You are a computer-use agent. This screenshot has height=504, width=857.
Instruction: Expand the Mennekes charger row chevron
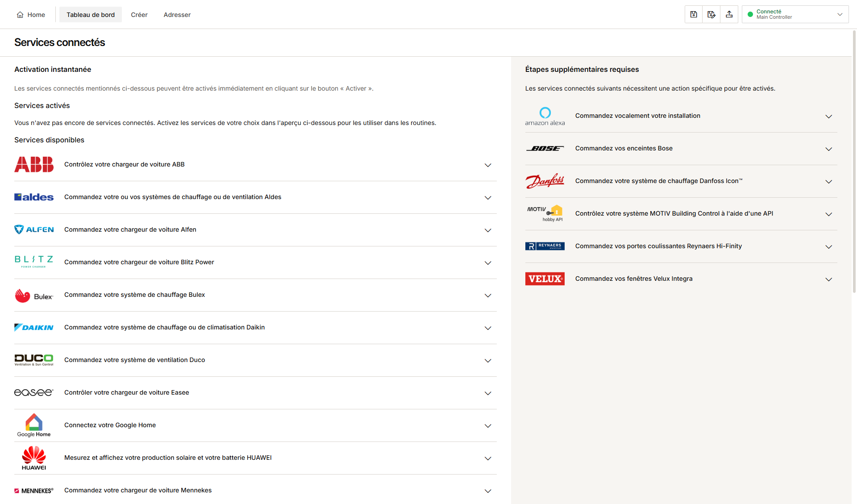pos(488,491)
